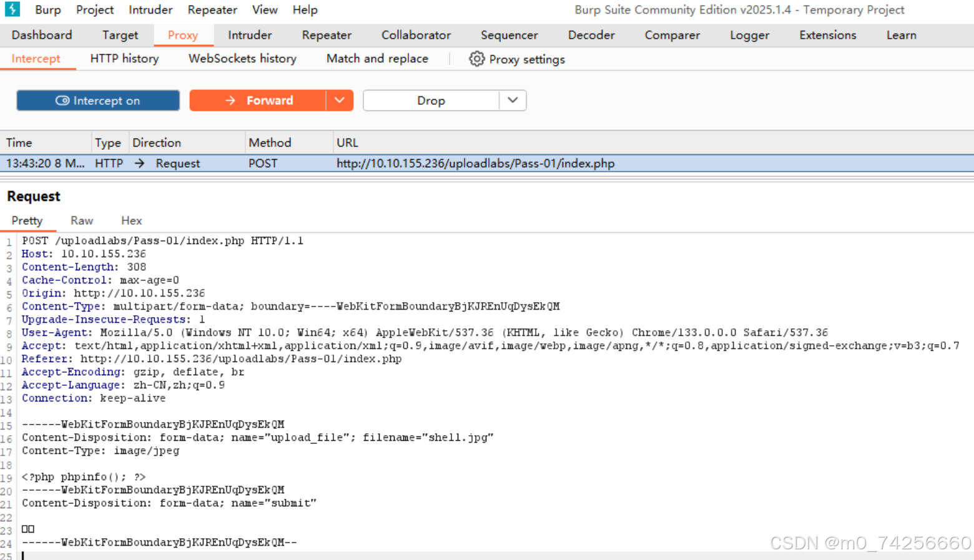Switch request view to Pretty

pos(27,220)
